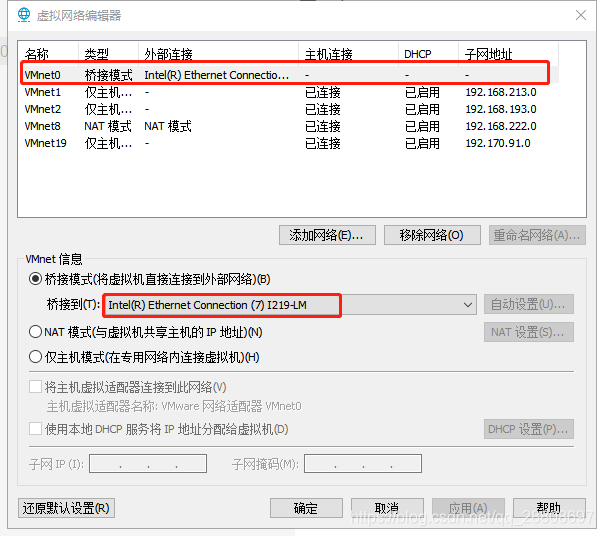
Task: Open the 桥接到 adapter dropdown
Action: (x=290, y=305)
